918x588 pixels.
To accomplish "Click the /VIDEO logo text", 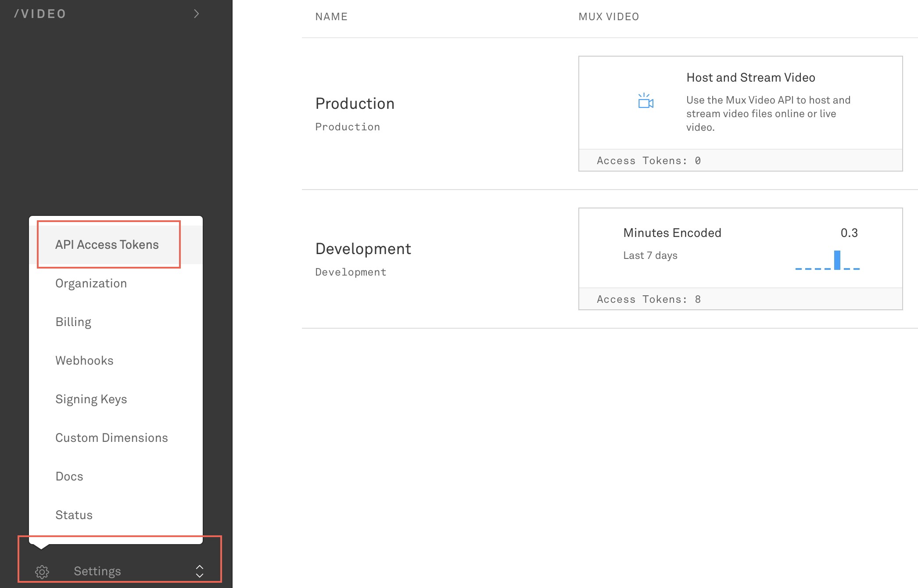I will click(x=40, y=14).
